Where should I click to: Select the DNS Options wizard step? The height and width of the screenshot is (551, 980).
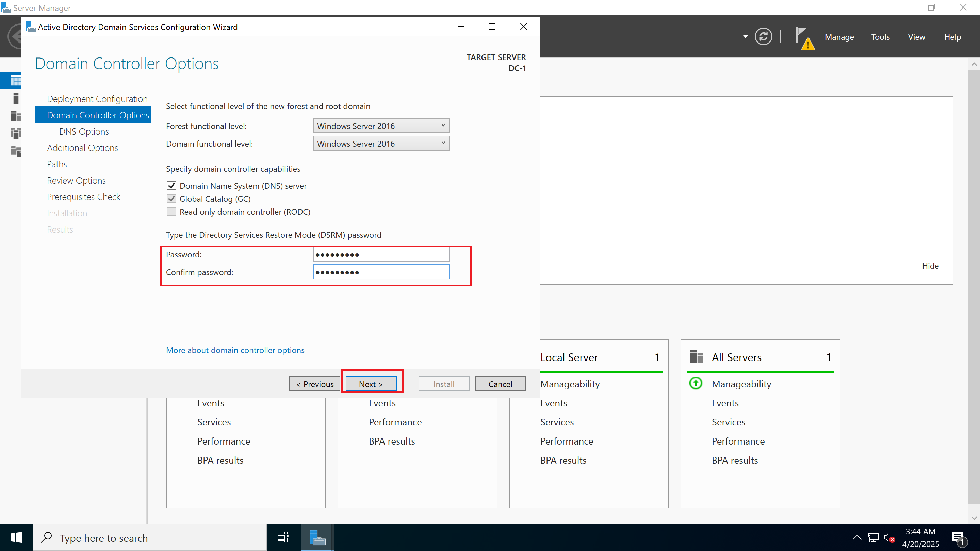pyautogui.click(x=84, y=131)
